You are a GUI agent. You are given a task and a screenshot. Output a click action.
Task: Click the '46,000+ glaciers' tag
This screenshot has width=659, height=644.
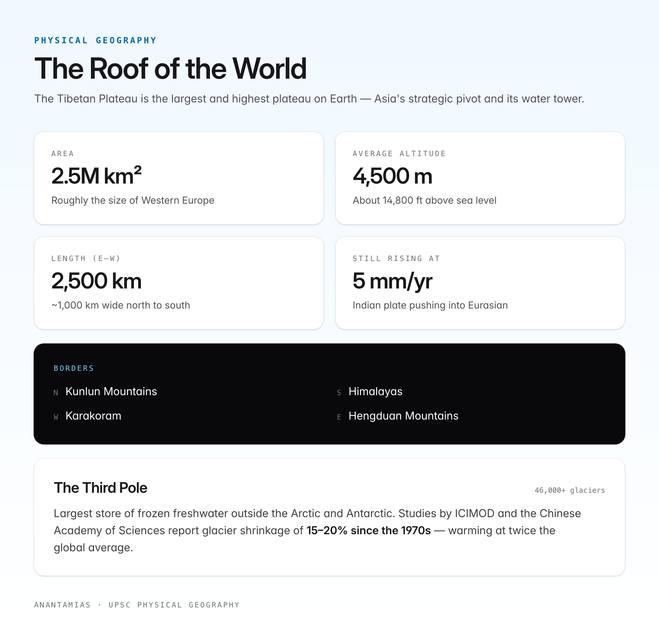pyautogui.click(x=570, y=490)
